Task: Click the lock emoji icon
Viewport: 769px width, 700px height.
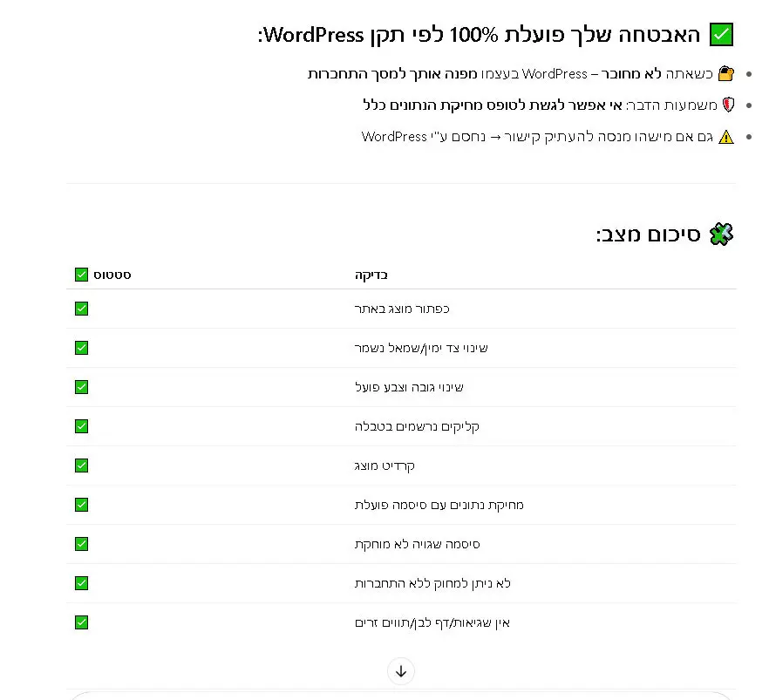Action: tap(725, 74)
